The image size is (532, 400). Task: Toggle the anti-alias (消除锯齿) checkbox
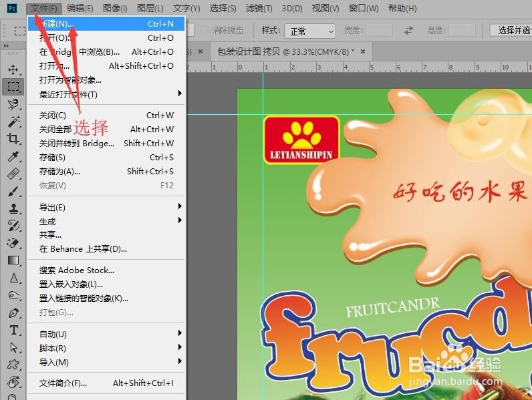point(205,30)
